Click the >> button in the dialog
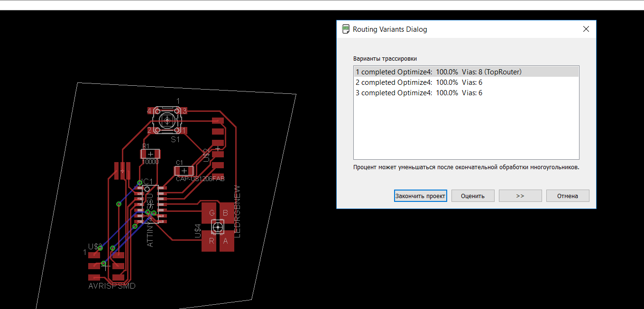 pos(520,196)
